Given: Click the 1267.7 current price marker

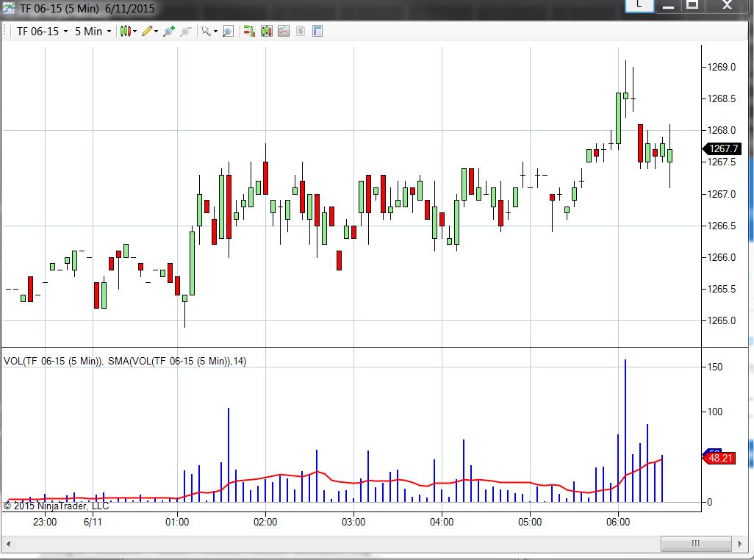Looking at the screenshot, I should [x=722, y=148].
